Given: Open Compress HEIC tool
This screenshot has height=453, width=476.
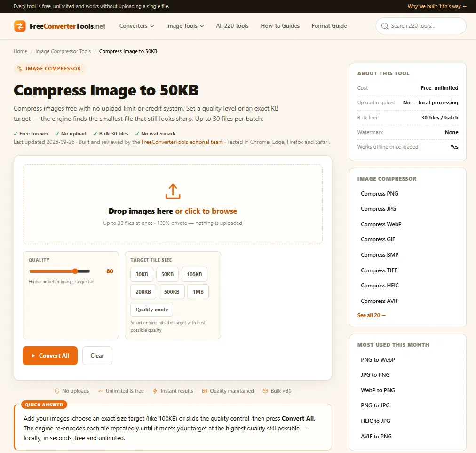Looking at the screenshot, I should [x=380, y=286].
